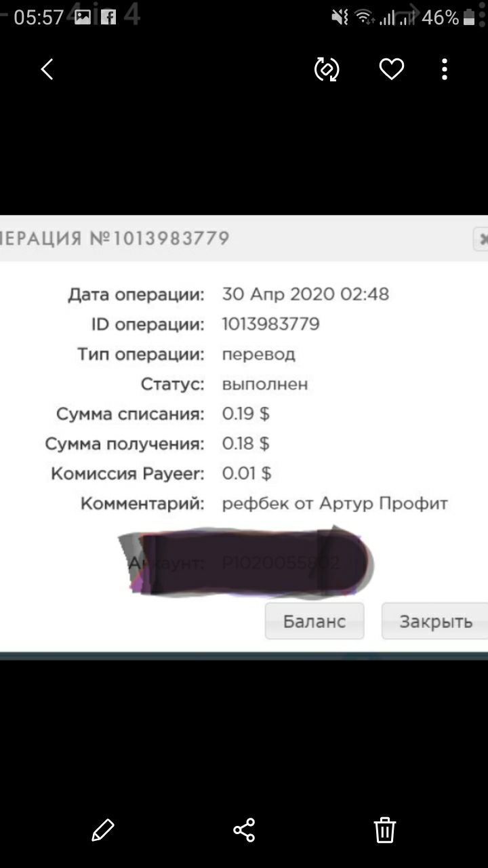
Task: Open the Bixby Vision lens icon
Action: (327, 69)
